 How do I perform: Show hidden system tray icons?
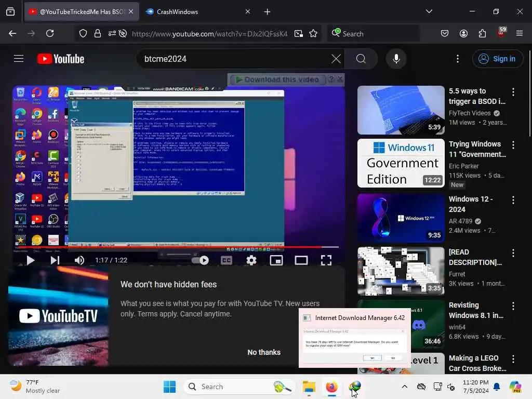[x=404, y=387]
